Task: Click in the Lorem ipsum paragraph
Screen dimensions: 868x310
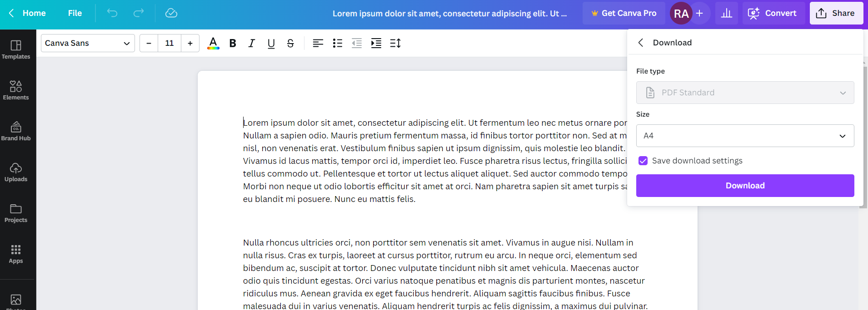Action: point(435,161)
